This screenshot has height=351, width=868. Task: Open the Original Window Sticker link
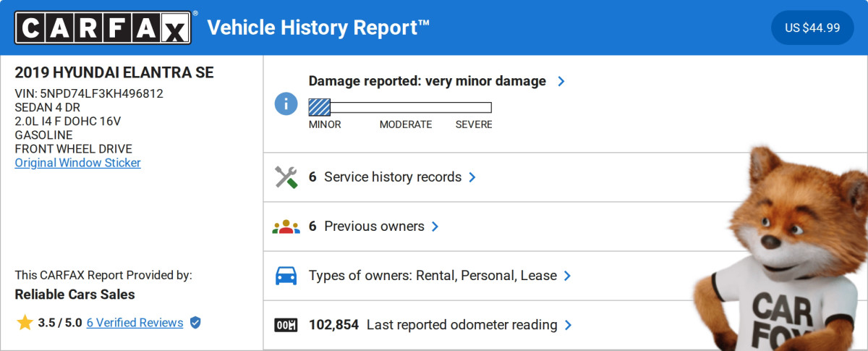(77, 163)
